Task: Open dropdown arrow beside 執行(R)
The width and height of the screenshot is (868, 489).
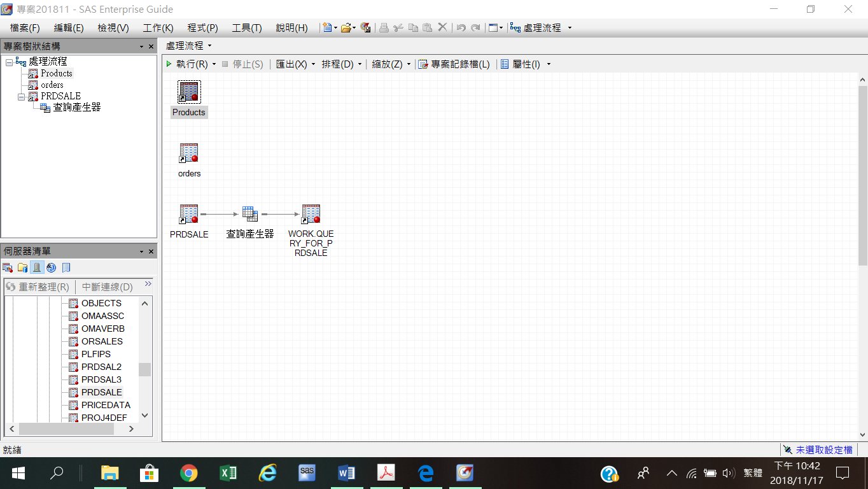Action: tap(214, 64)
